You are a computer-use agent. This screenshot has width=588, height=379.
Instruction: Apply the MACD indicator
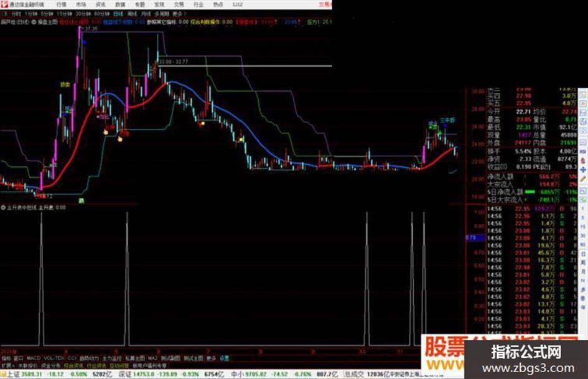pyautogui.click(x=34, y=358)
